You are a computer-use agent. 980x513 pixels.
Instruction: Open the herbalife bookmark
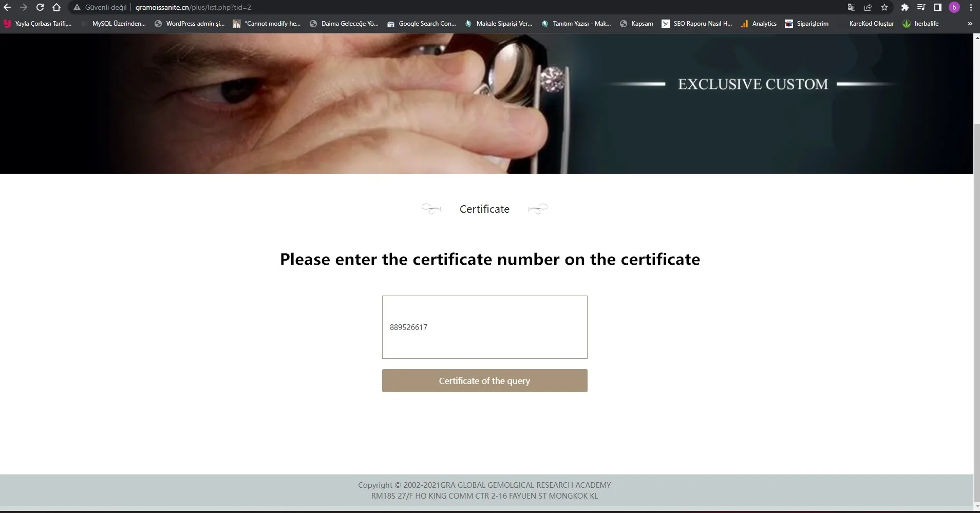point(920,24)
